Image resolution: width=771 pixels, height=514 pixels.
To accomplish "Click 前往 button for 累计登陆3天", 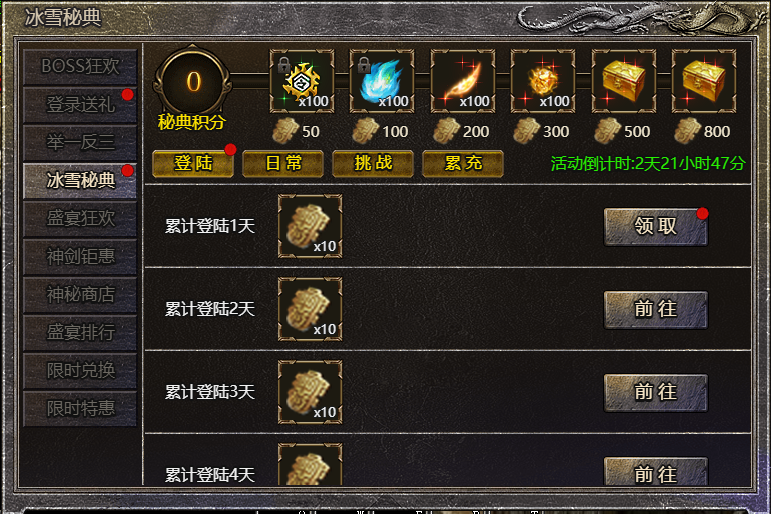I will click(x=656, y=393).
